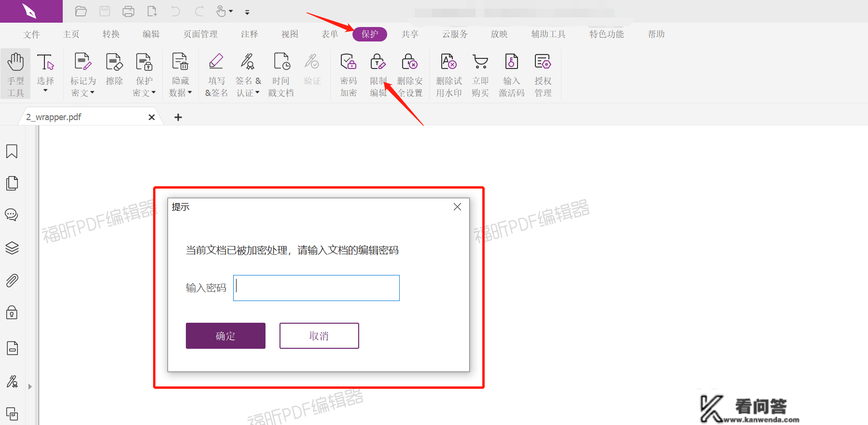Open the File (文件) menu
This screenshot has width=868, height=425.
[31, 34]
